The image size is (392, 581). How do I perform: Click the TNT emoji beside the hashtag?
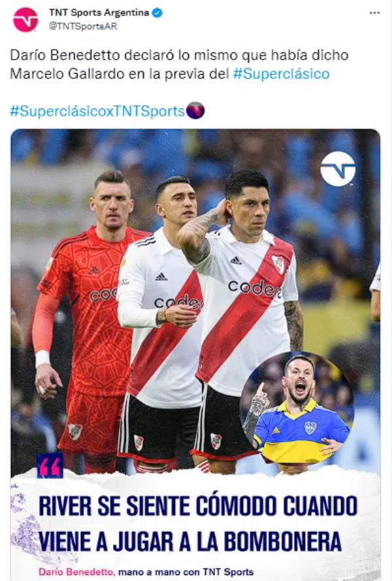[x=195, y=110]
